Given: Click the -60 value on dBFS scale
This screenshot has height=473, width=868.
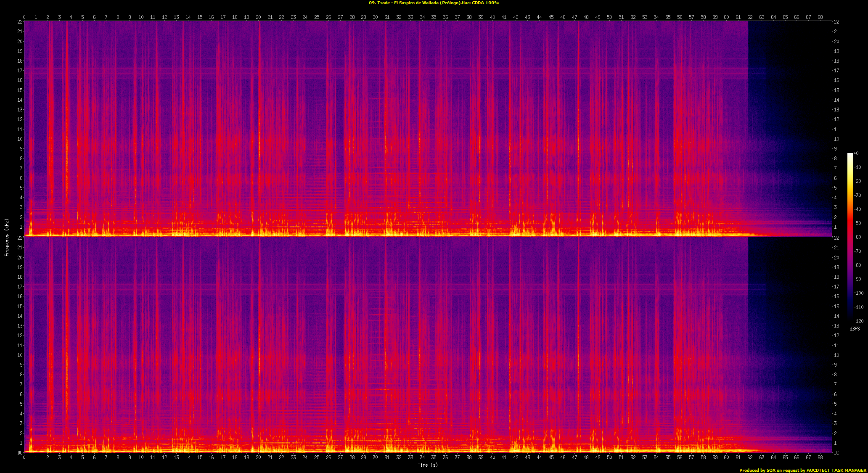Looking at the screenshot, I should [857, 237].
